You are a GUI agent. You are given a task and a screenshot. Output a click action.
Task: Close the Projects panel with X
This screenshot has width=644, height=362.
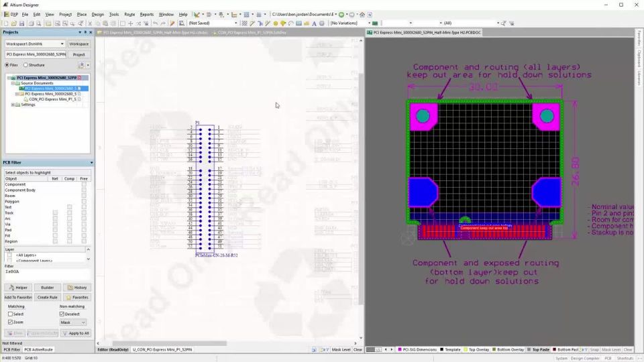(x=91, y=32)
